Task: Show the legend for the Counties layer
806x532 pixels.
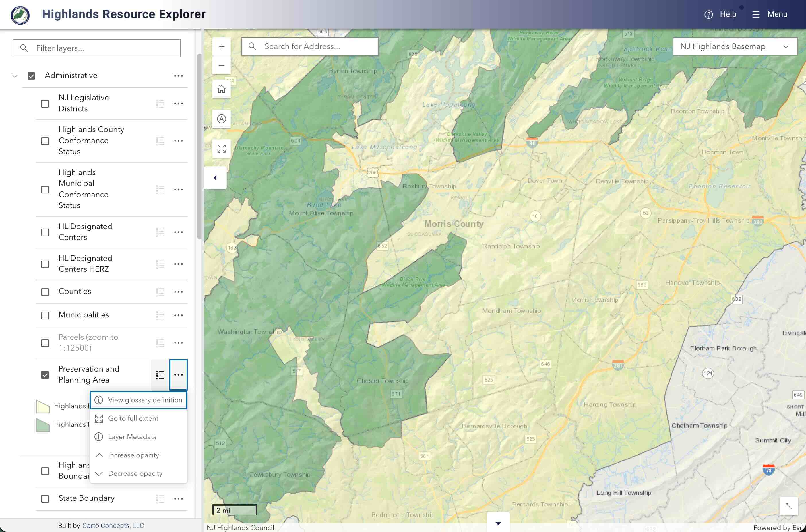Action: pos(160,292)
